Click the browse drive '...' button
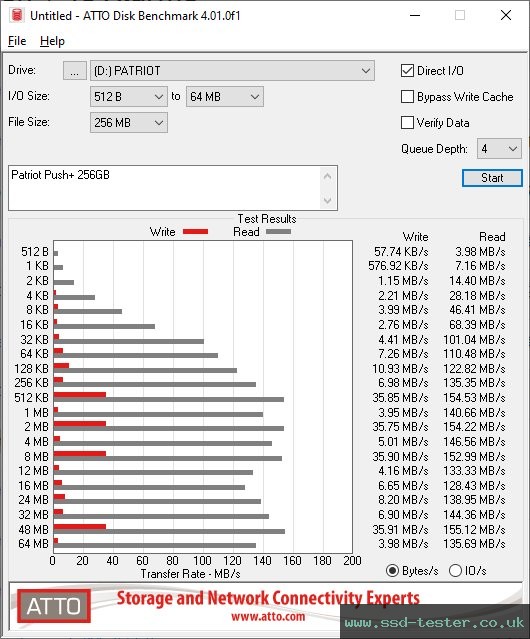The width and height of the screenshot is (530, 639). [75, 71]
